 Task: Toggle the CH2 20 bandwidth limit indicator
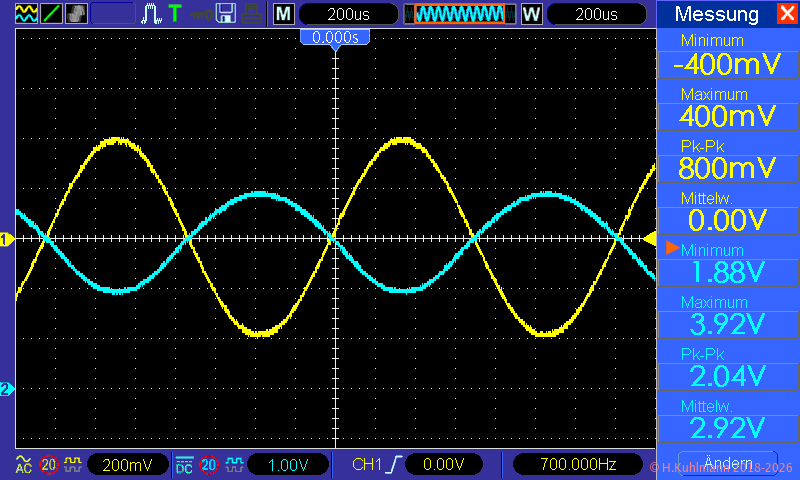point(209,464)
